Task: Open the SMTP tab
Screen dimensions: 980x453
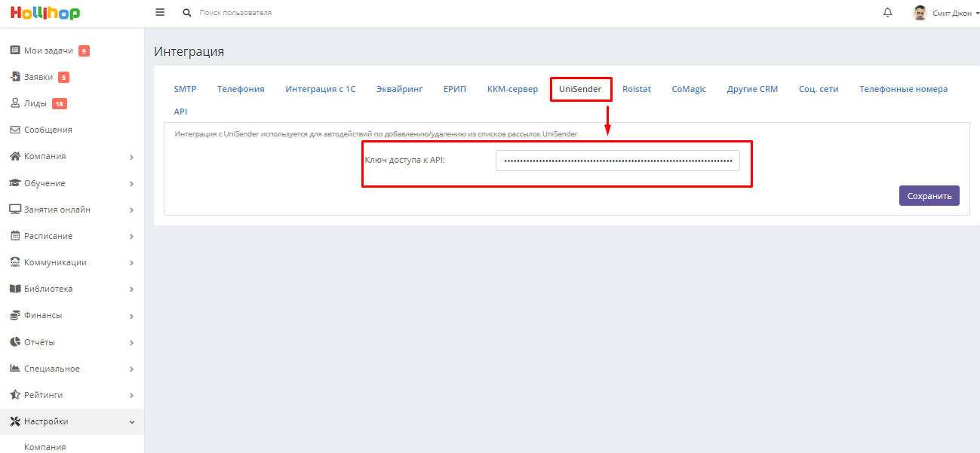Action: coord(185,89)
